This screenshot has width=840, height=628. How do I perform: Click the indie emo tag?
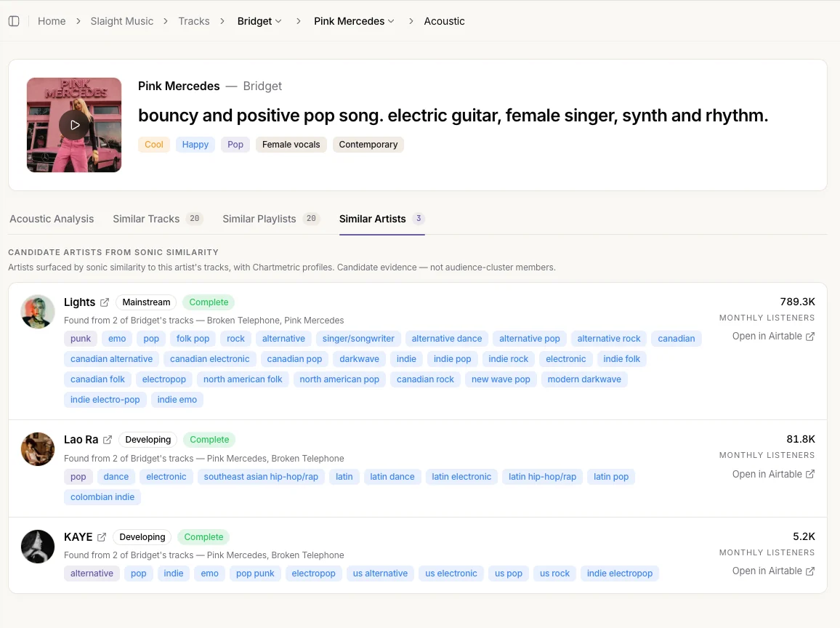(177, 400)
